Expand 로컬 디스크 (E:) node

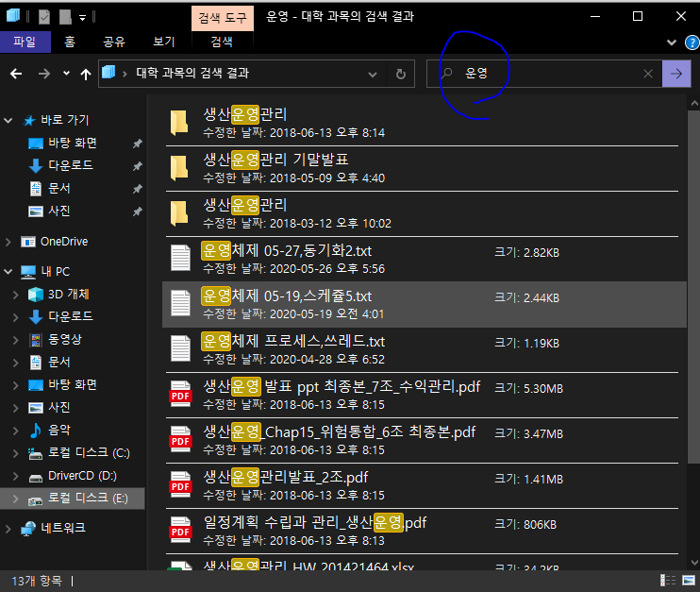[16, 499]
